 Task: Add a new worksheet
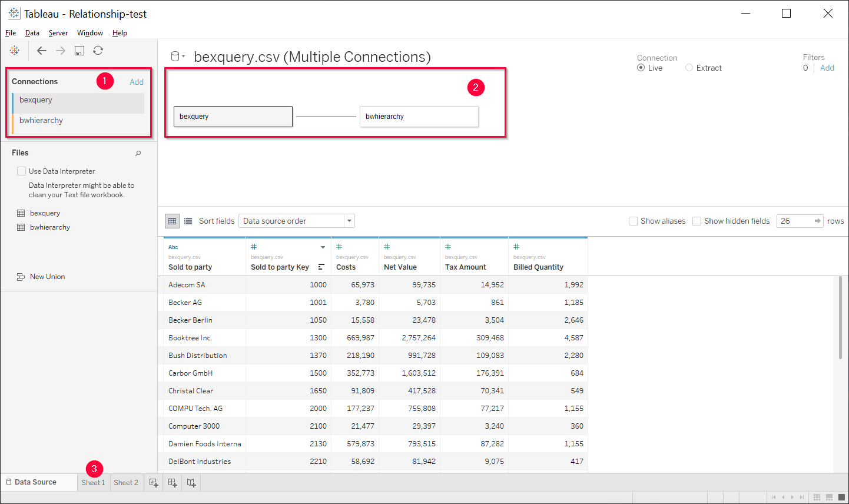pyautogui.click(x=154, y=483)
